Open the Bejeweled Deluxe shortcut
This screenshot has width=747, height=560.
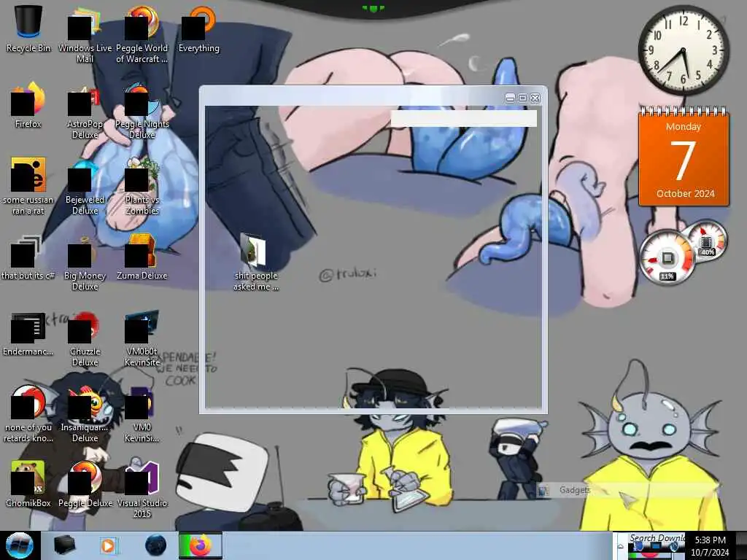(85, 186)
